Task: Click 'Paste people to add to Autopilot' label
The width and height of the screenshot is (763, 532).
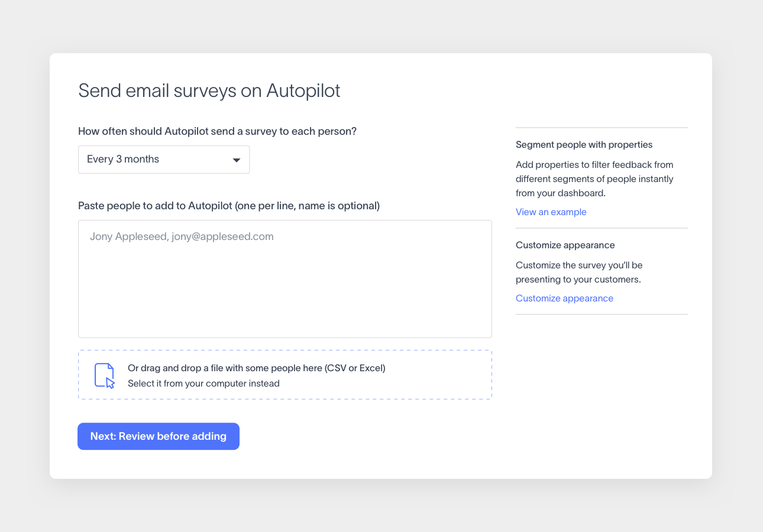Action: 229,206
